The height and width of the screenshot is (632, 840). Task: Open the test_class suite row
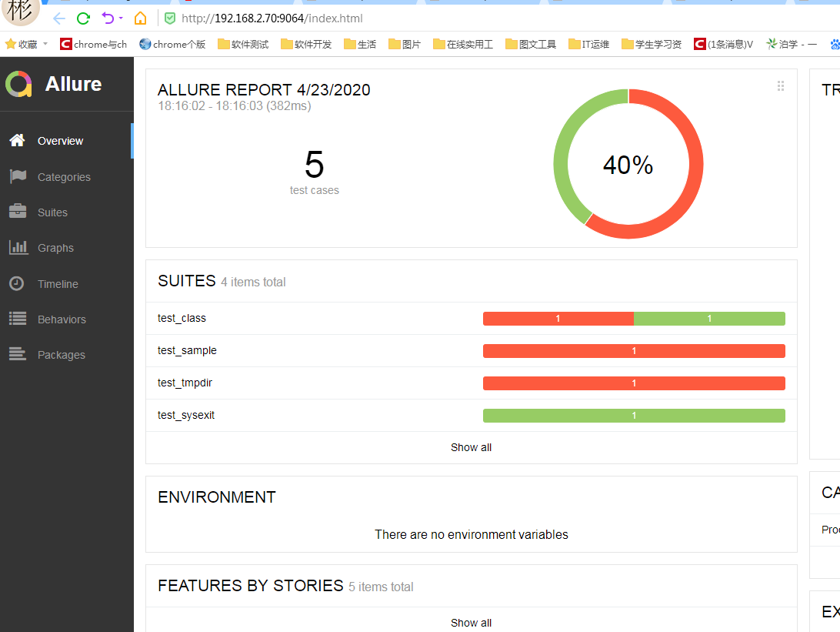coord(472,319)
